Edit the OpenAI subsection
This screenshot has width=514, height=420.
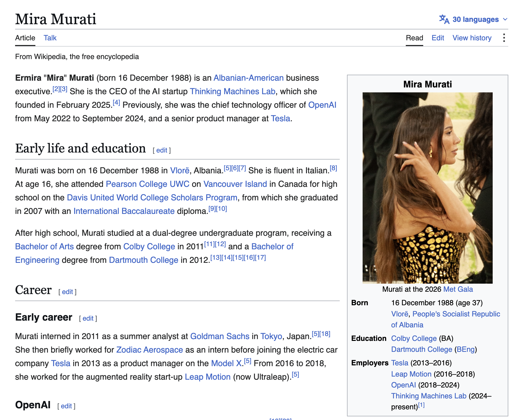(x=66, y=406)
